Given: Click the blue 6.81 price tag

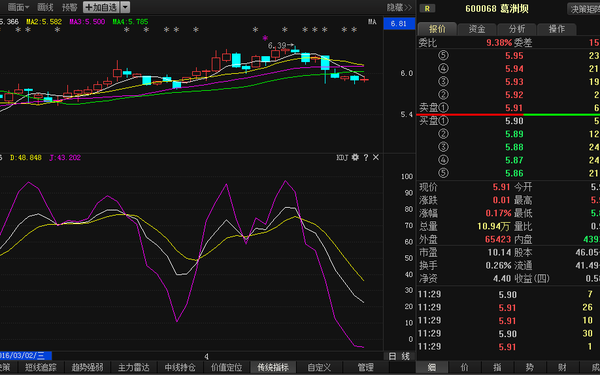Looking at the screenshot, I should (398, 24).
